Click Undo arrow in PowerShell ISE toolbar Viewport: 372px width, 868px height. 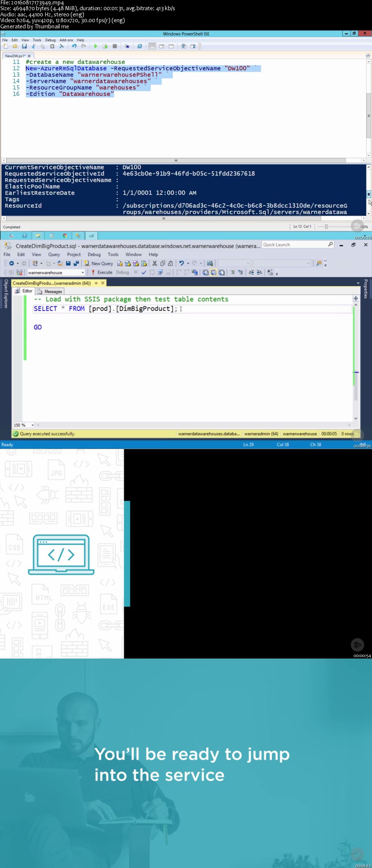click(x=74, y=46)
